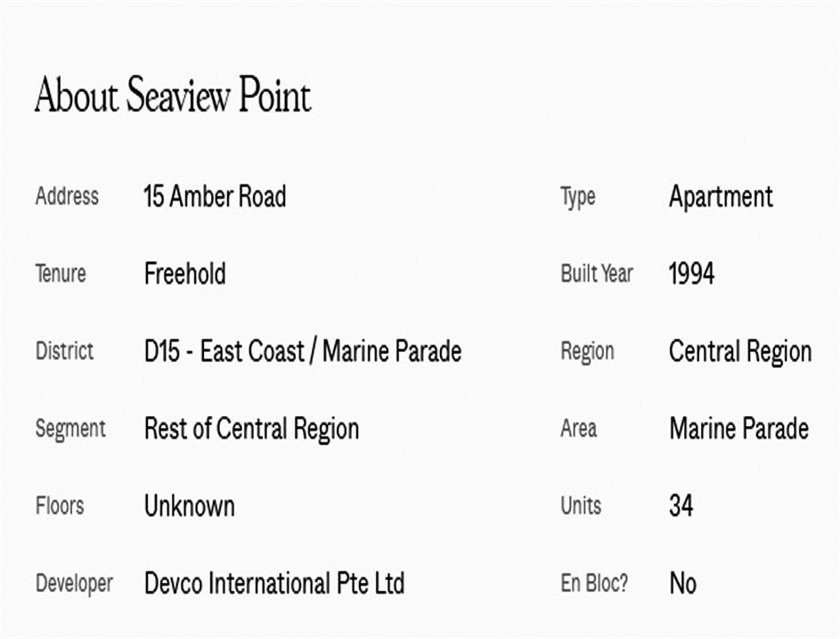Click the Address field label
Viewport: 840px width, 639px height.
(x=67, y=196)
